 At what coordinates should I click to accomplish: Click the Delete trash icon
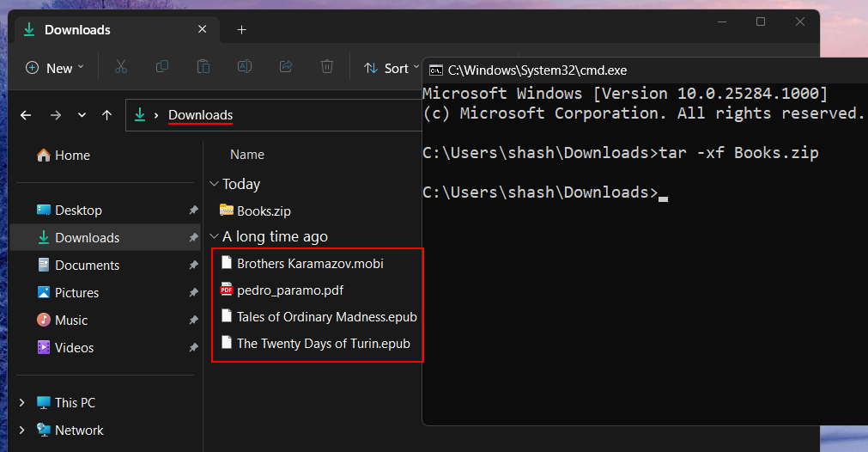327,67
